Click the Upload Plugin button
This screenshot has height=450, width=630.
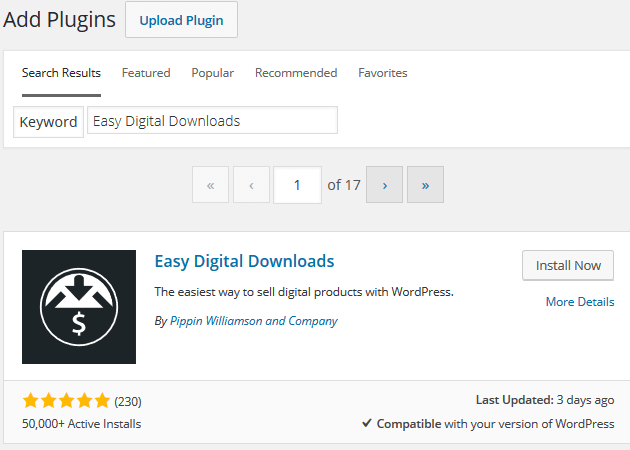[x=181, y=20]
